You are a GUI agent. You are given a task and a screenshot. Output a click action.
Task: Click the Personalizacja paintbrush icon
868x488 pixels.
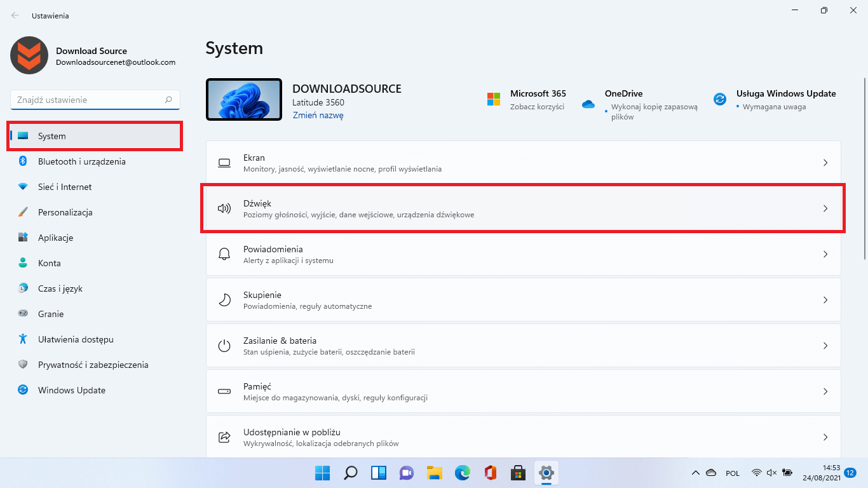point(23,212)
